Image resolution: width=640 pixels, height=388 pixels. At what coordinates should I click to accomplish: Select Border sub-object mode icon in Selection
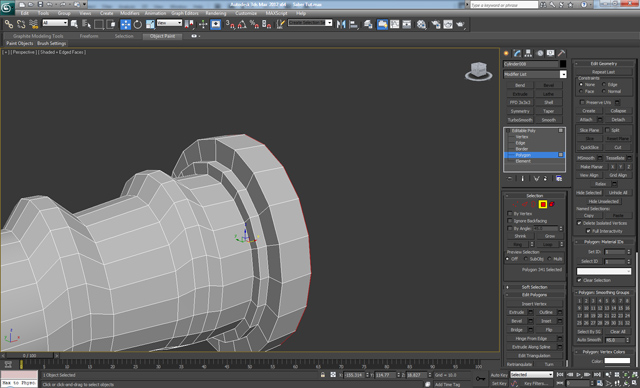coord(533,204)
